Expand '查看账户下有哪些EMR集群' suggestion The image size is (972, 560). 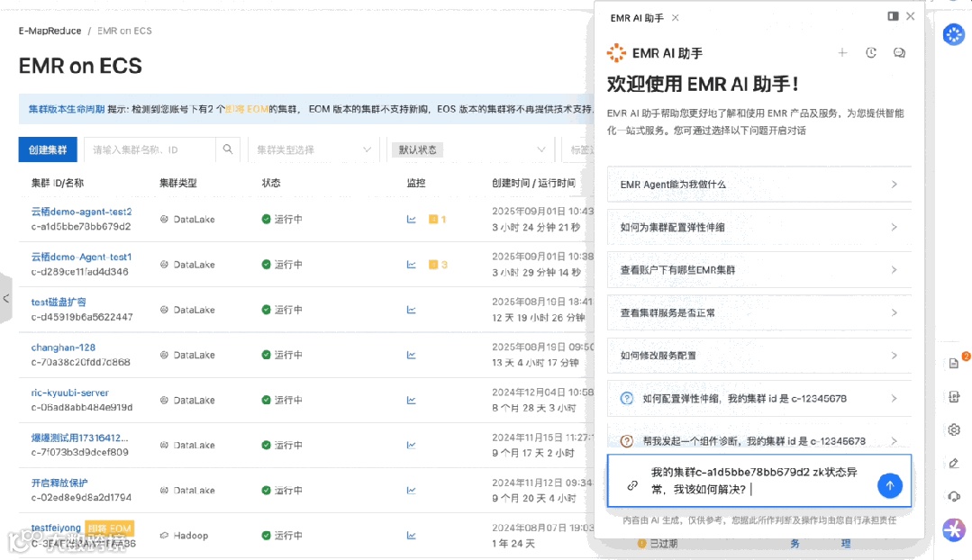coord(759,269)
